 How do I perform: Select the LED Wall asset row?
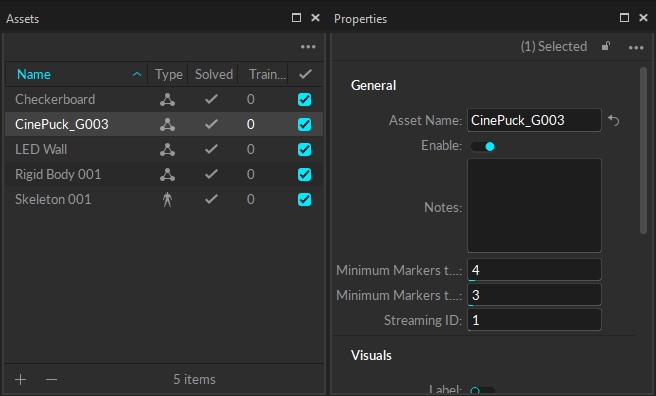(164, 149)
